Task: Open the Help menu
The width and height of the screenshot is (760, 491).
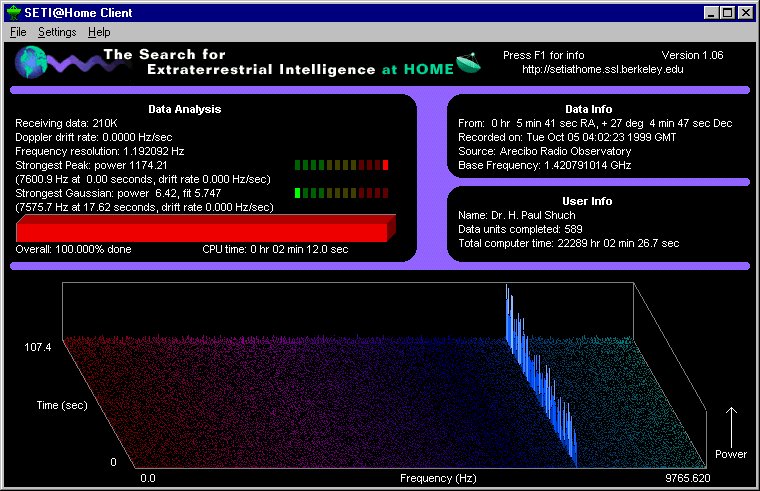Action: point(99,32)
